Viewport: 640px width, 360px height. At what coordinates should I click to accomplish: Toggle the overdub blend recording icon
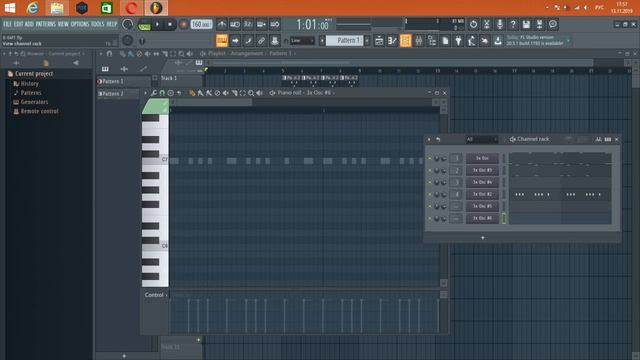(261, 24)
